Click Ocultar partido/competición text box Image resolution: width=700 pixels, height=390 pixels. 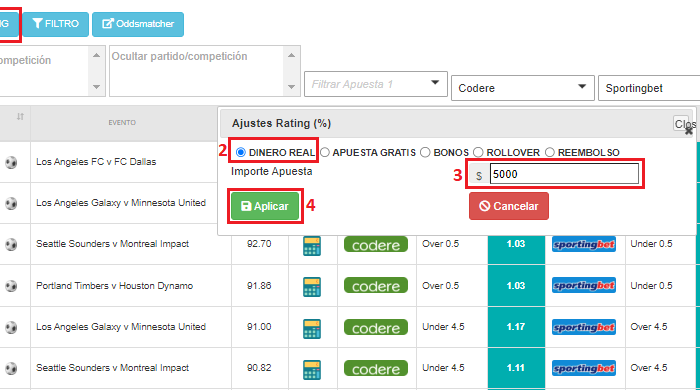coord(196,71)
